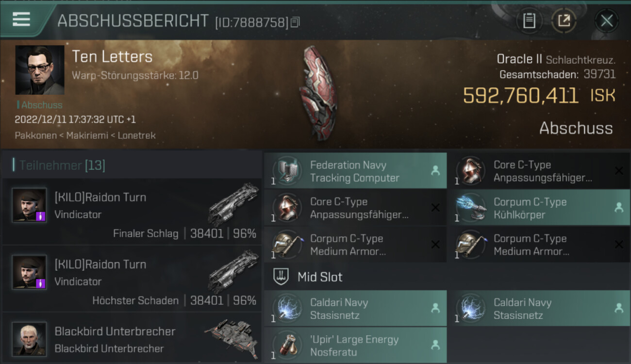Open the Oracle II ship image

317,93
